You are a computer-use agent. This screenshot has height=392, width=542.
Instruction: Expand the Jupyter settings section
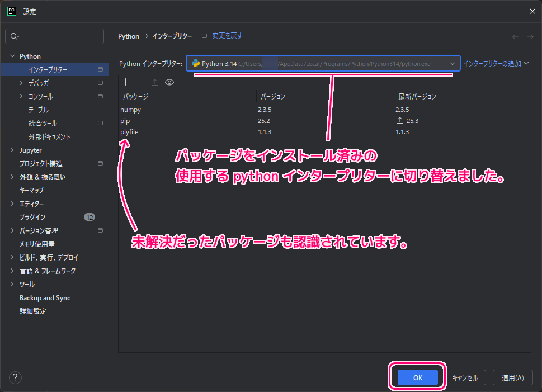click(x=12, y=150)
